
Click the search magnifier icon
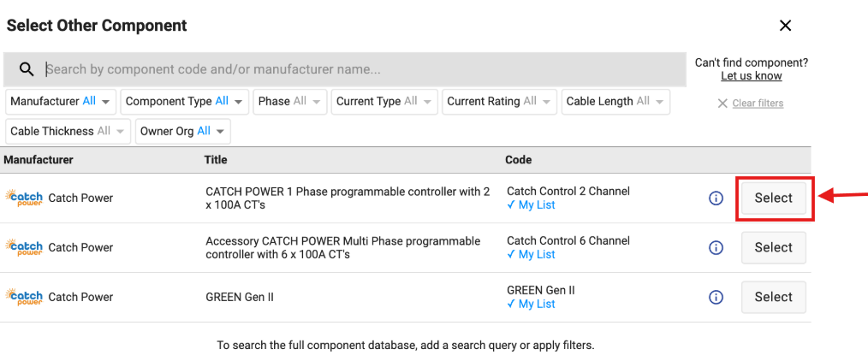tap(27, 69)
